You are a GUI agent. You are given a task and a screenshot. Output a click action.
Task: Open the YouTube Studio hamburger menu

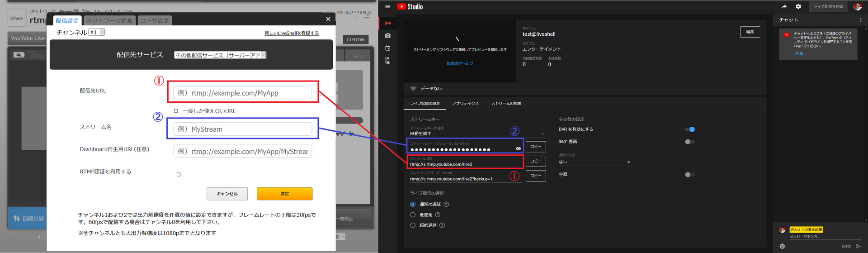pyautogui.click(x=387, y=7)
